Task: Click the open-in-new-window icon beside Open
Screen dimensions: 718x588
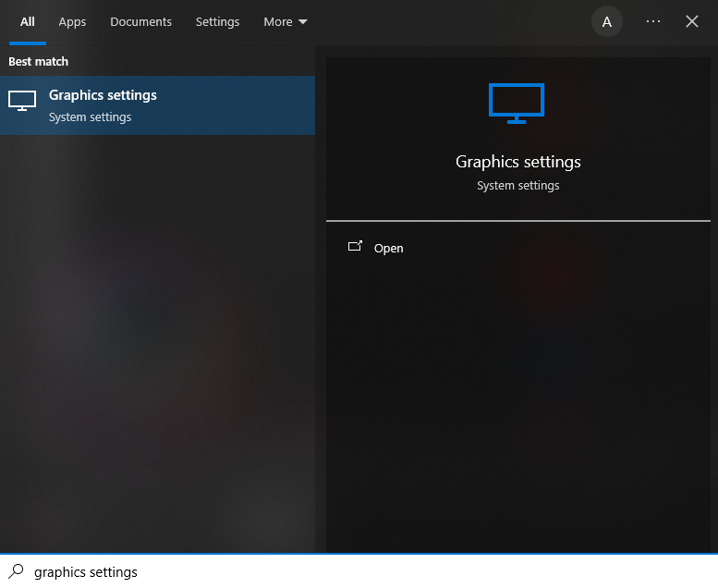Action: click(x=355, y=247)
